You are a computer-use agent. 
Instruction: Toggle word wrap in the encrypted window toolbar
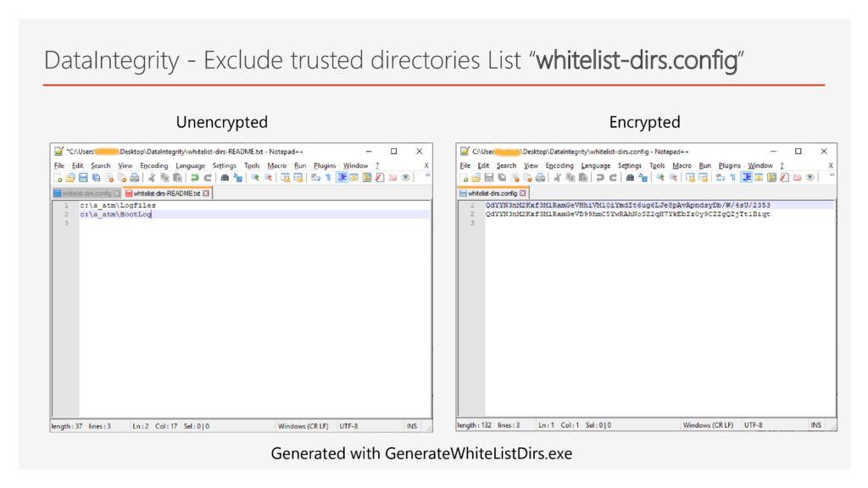[718, 178]
